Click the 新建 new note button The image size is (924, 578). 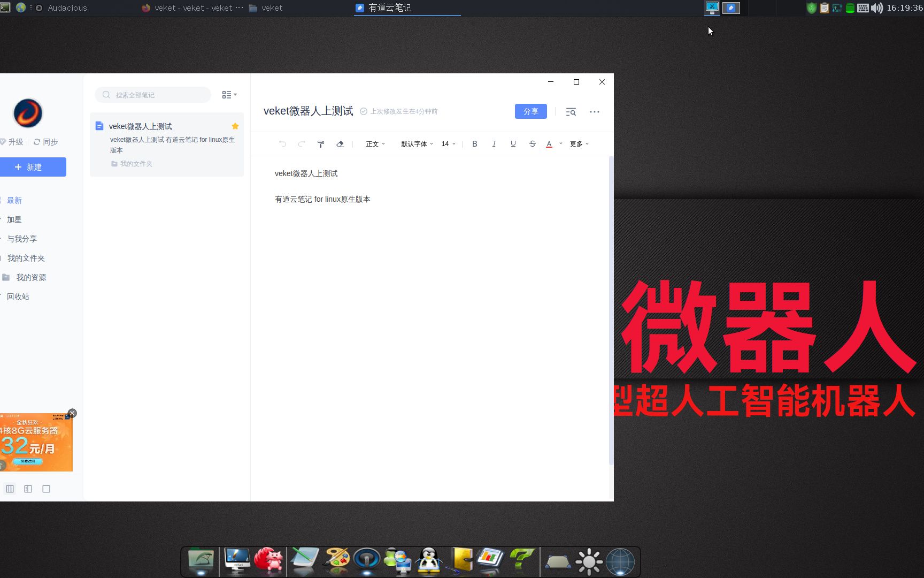pos(33,167)
